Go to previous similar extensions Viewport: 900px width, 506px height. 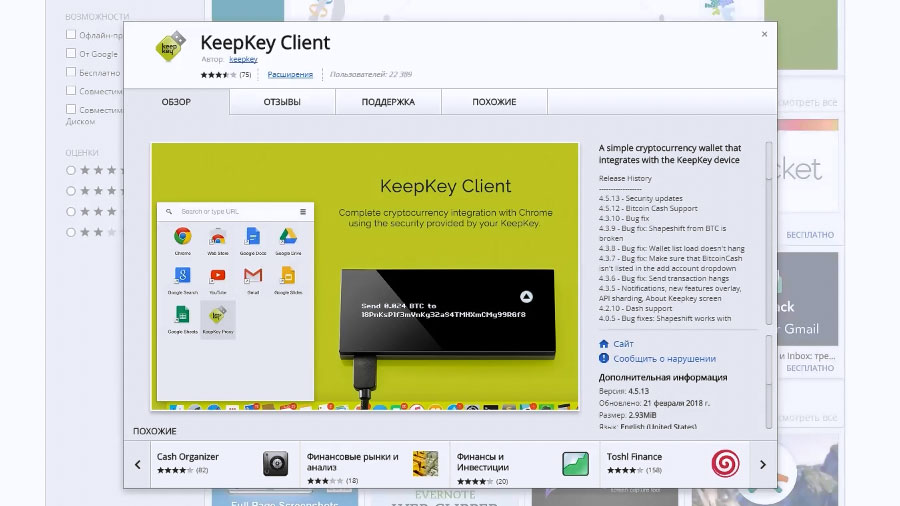(x=138, y=465)
